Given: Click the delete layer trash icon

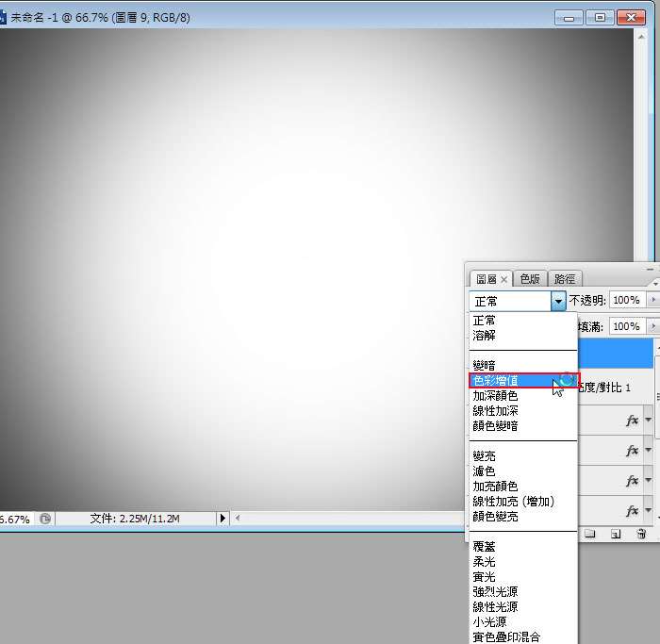Looking at the screenshot, I should tap(641, 534).
